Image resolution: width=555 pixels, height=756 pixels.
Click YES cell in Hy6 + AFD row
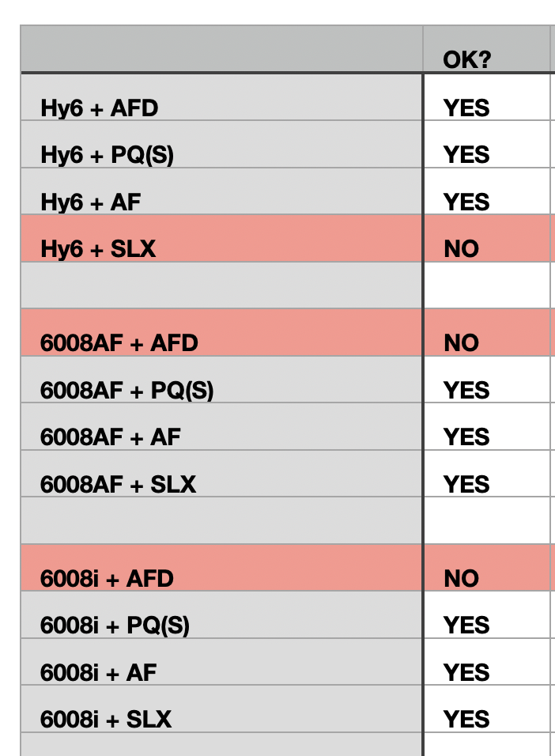tap(486, 107)
